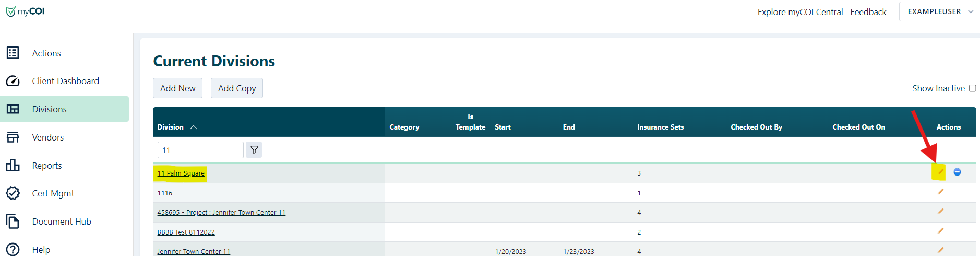Open the Division column filter funnel
980x256 pixels.
click(x=254, y=150)
